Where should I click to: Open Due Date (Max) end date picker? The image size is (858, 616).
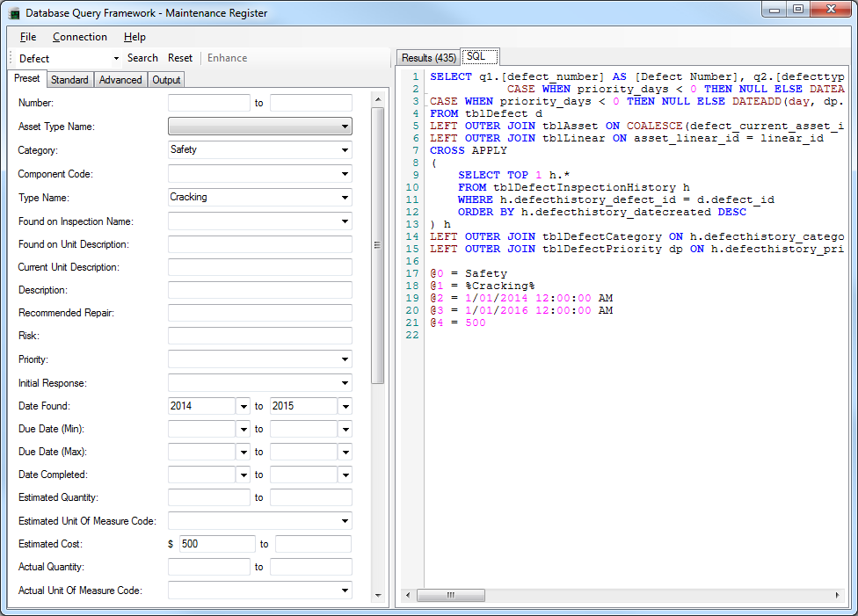pos(345,453)
